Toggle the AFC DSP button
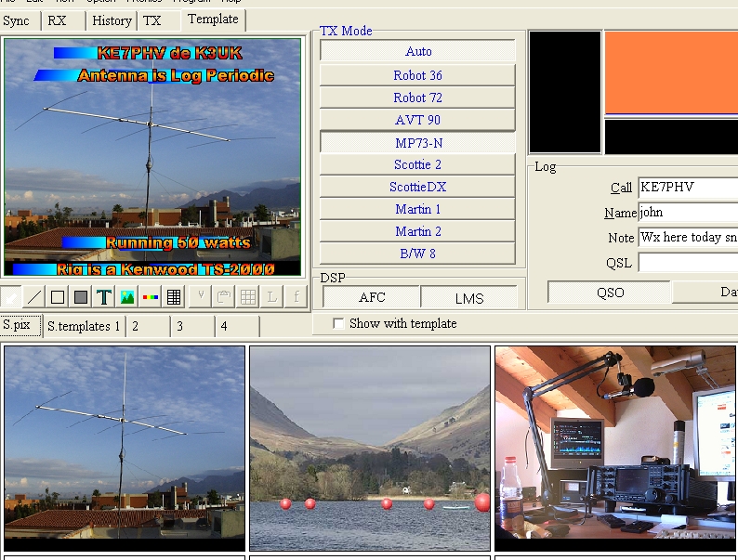 coord(371,298)
